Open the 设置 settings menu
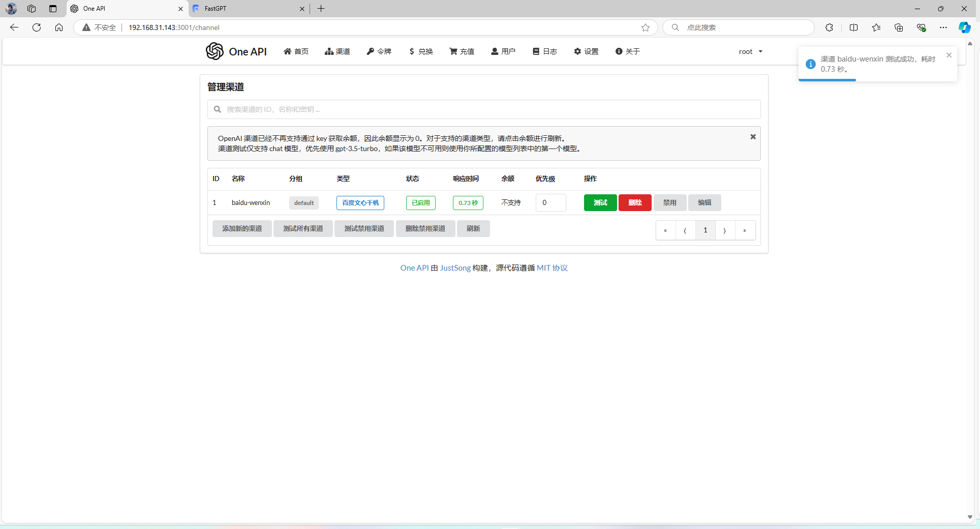The width and height of the screenshot is (980, 529). click(x=586, y=51)
